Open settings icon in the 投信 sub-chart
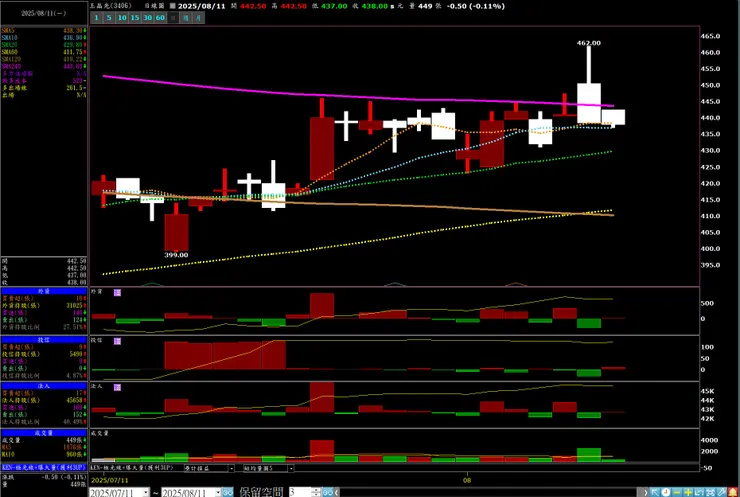The width and height of the screenshot is (740, 497). point(118,341)
